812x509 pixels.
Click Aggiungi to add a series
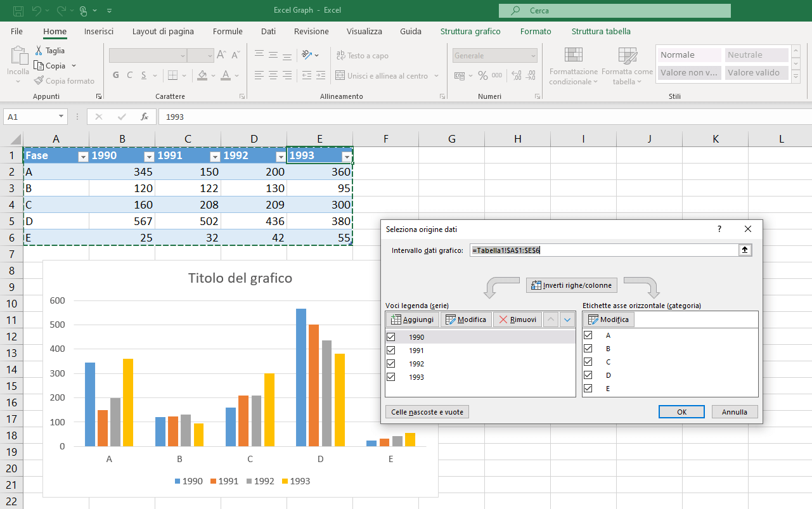412,319
